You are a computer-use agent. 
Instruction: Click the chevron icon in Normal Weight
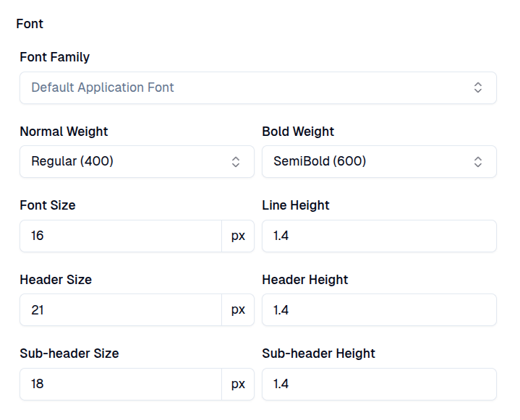point(236,161)
